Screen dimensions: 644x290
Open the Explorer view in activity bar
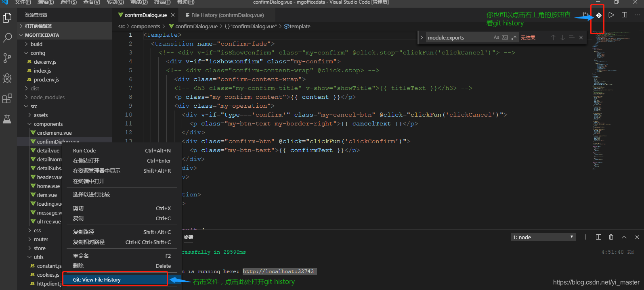click(x=7, y=18)
